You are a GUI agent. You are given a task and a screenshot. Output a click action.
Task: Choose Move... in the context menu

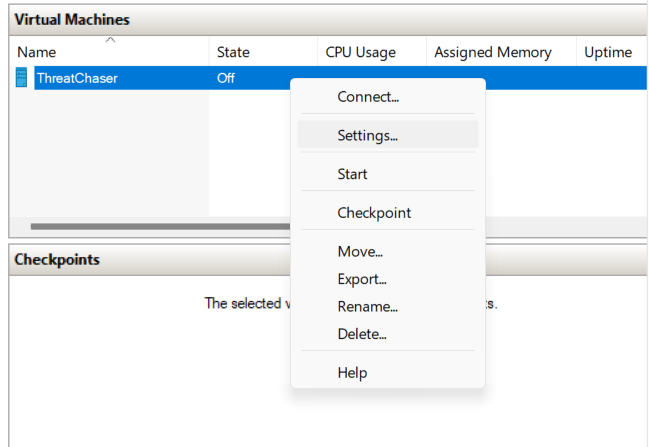[x=360, y=251]
